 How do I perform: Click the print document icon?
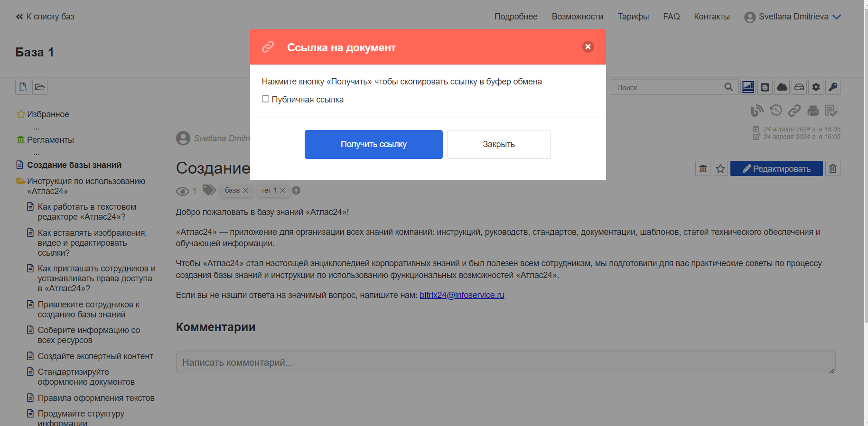tap(813, 111)
